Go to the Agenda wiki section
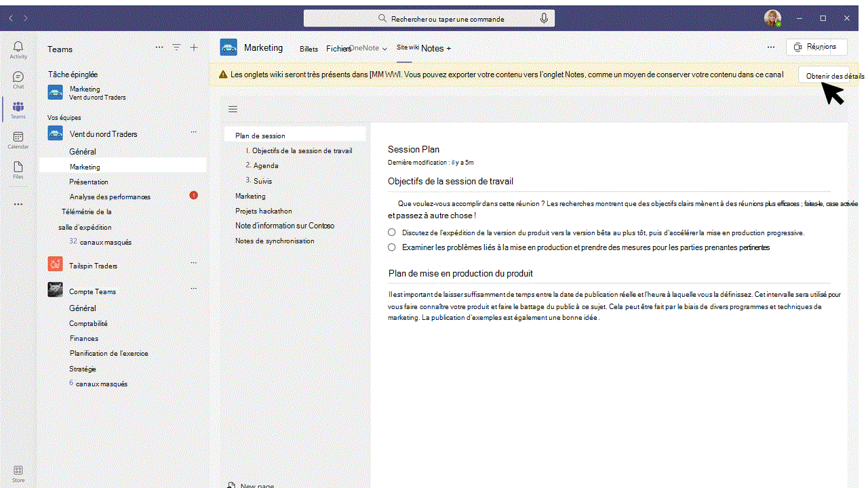This screenshot has height=488, width=868. 262,165
